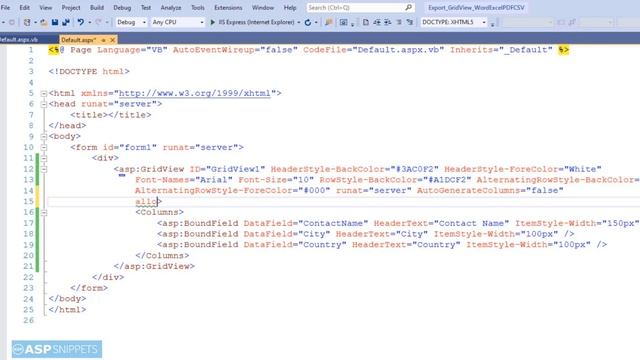
Task: Click the Find in Files icon
Action: click(x=328, y=22)
